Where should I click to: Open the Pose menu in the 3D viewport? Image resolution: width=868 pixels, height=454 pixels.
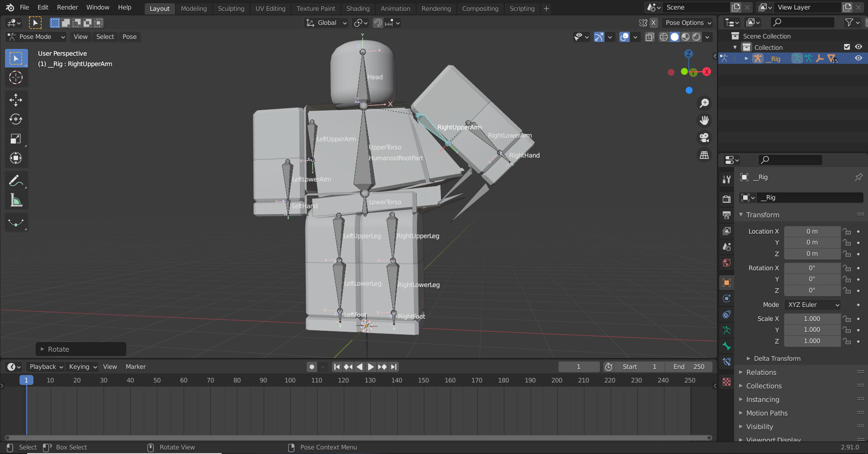pyautogui.click(x=130, y=37)
